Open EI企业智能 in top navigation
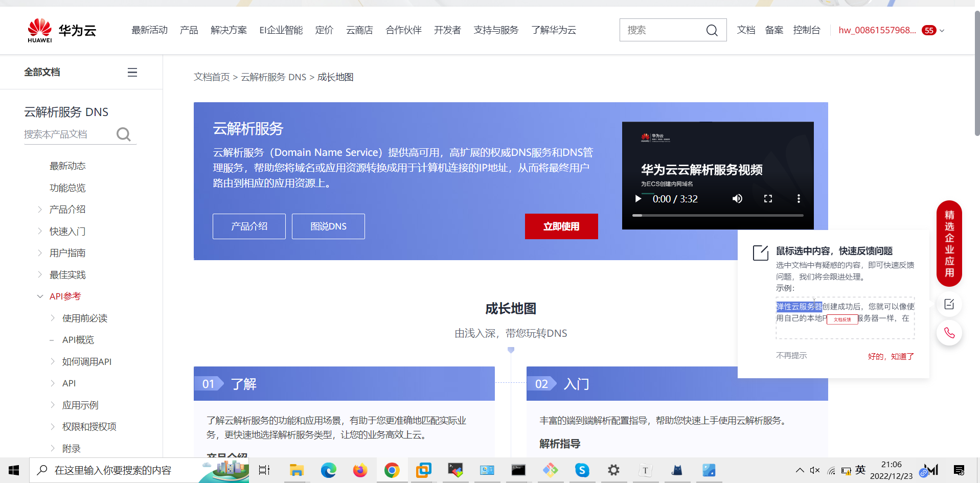This screenshot has height=483, width=980. [x=281, y=30]
